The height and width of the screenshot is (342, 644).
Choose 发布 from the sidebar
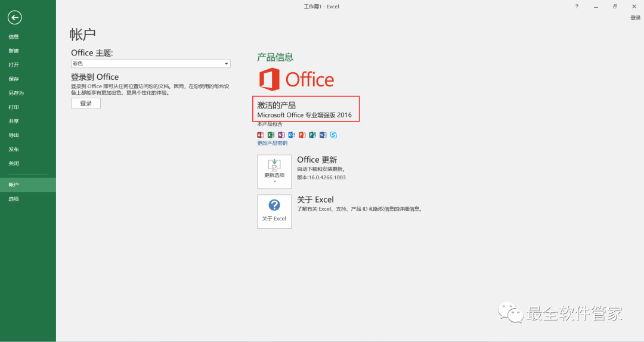(28, 149)
